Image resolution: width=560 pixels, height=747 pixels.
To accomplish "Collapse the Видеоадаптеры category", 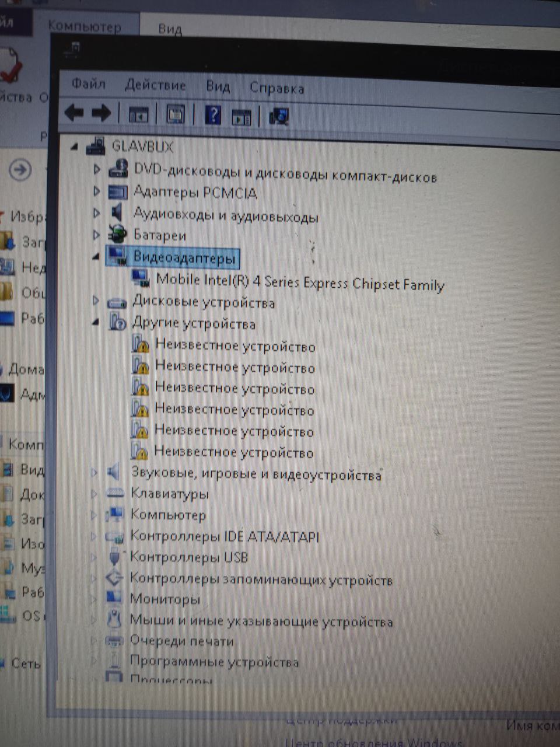I will (96, 256).
